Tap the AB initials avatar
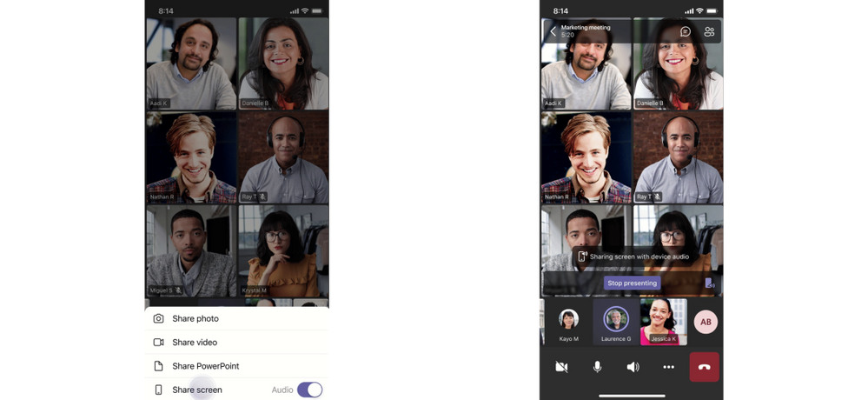This screenshot has height=400, width=868. tap(706, 322)
